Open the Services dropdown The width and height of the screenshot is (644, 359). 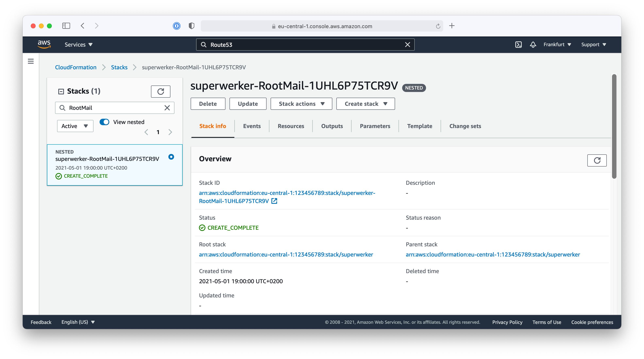(x=79, y=45)
